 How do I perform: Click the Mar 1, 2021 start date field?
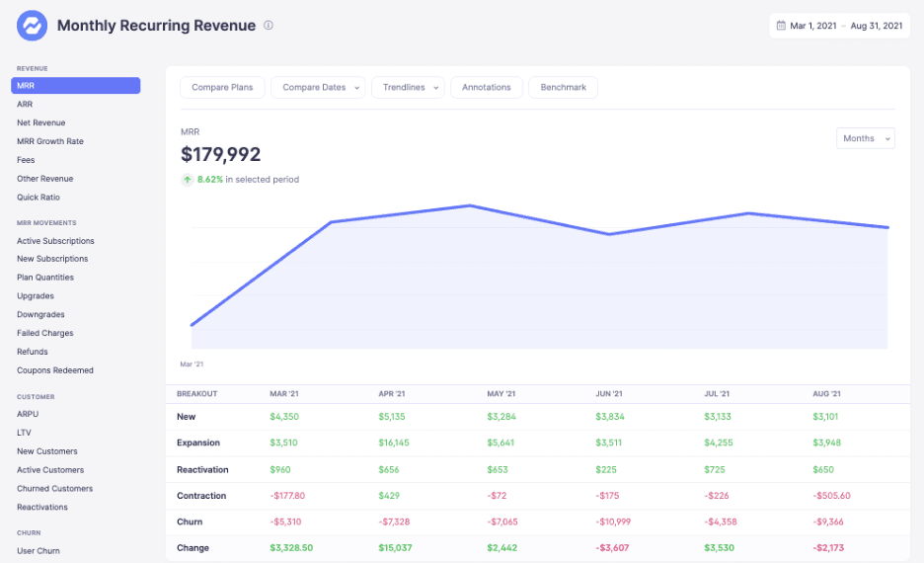[x=813, y=26]
